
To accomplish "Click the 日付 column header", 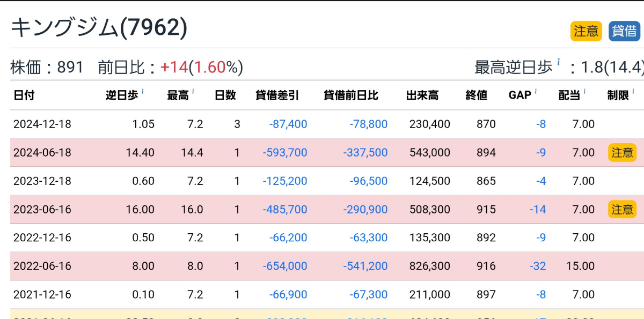I will point(24,95).
